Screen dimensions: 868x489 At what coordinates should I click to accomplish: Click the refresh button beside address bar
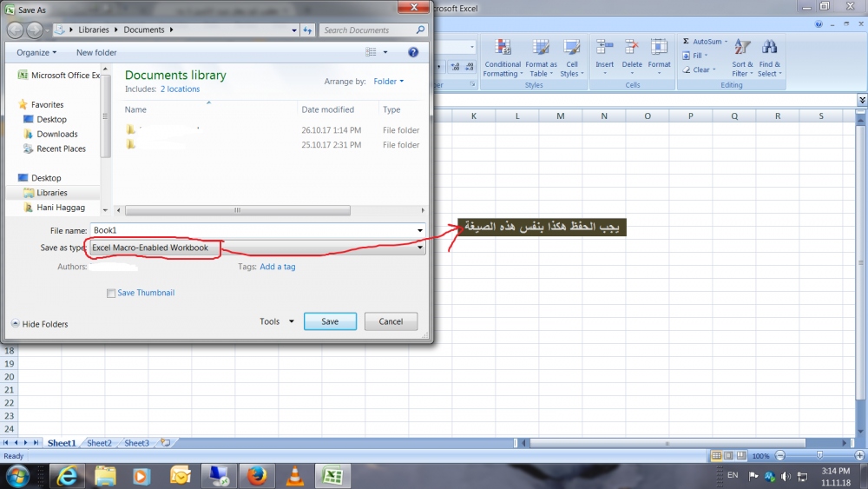(308, 30)
